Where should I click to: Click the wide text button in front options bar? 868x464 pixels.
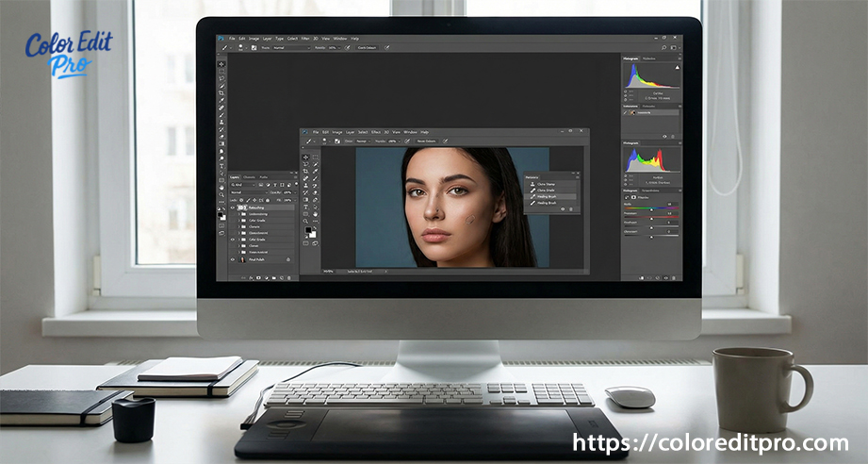426,141
